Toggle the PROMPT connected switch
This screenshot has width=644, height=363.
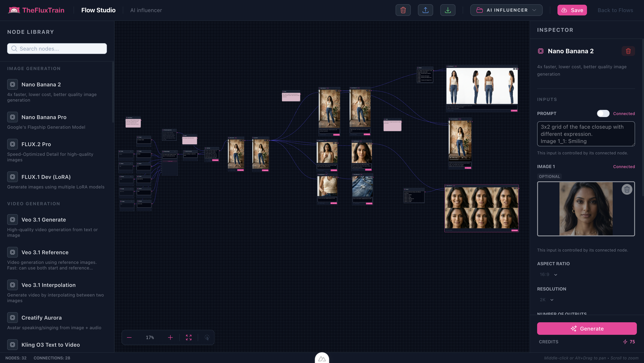point(603,114)
